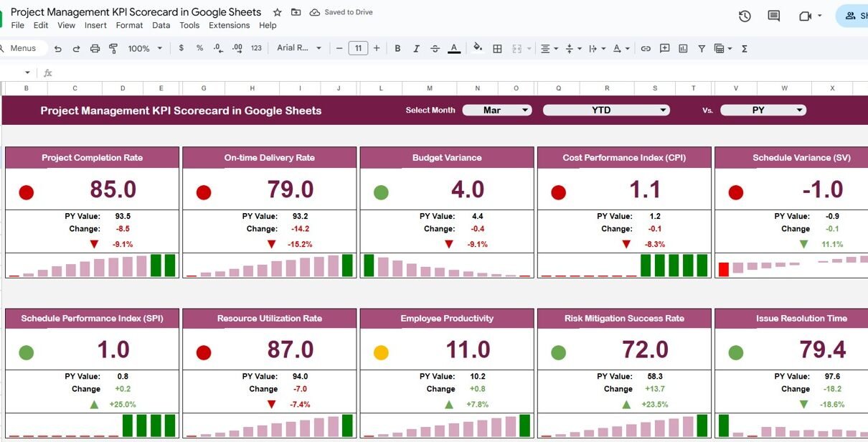Open the fill color picker

tap(478, 49)
